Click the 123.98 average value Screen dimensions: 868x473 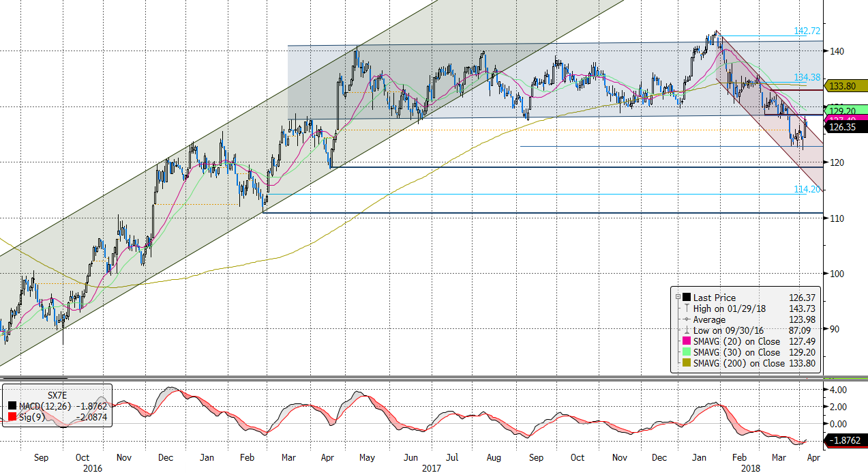(x=802, y=319)
